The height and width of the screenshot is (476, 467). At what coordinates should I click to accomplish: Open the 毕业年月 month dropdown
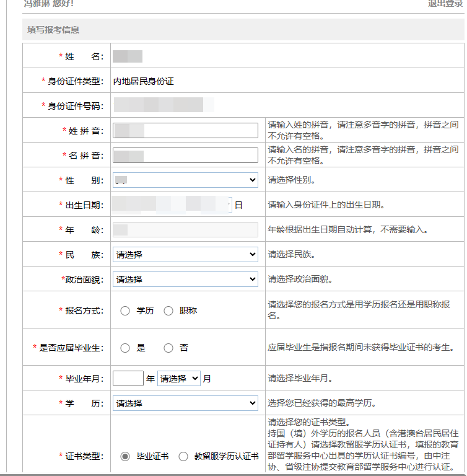coord(179,379)
